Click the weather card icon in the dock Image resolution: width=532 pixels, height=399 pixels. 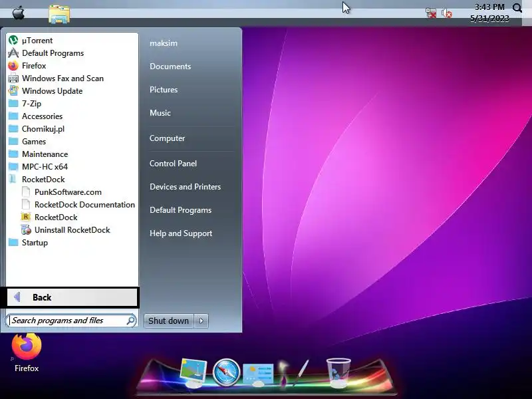258,374
